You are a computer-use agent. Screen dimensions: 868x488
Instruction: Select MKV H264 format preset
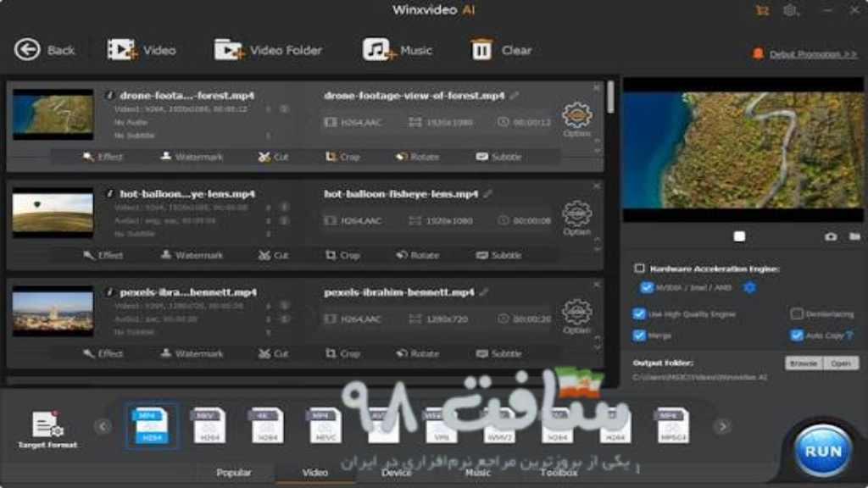[x=209, y=425]
